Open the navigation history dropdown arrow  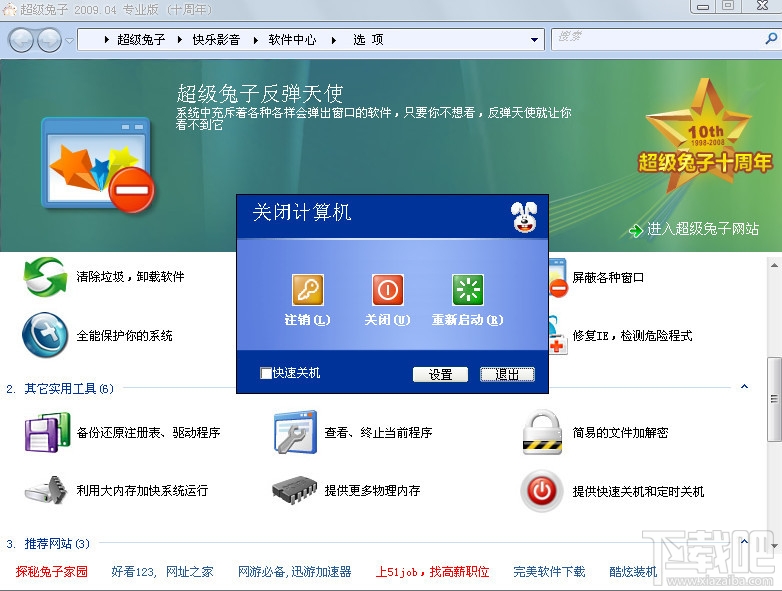69,40
